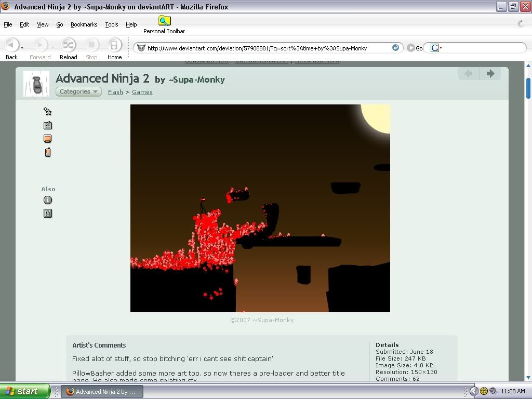Click the Windows Start button
The height and width of the screenshot is (399, 532).
click(25, 391)
